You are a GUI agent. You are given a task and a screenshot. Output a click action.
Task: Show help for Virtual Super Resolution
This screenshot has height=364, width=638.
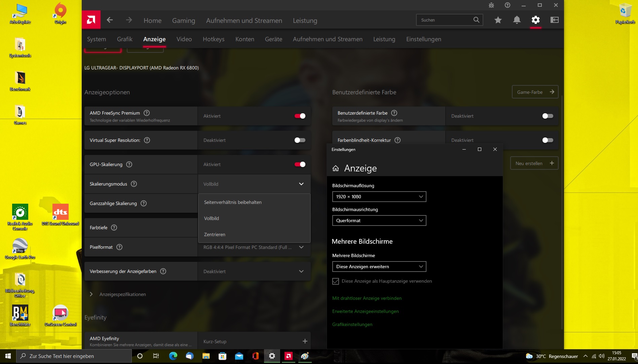click(x=147, y=140)
